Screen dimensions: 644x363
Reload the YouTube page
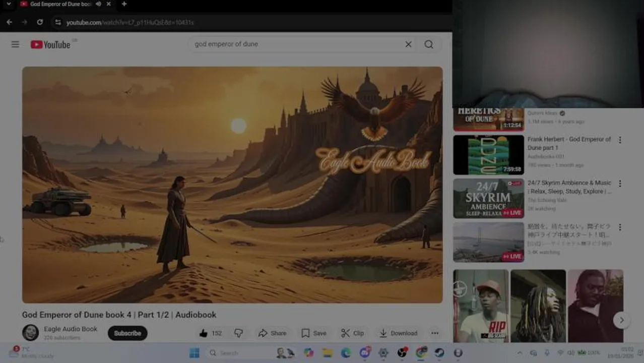click(x=40, y=22)
